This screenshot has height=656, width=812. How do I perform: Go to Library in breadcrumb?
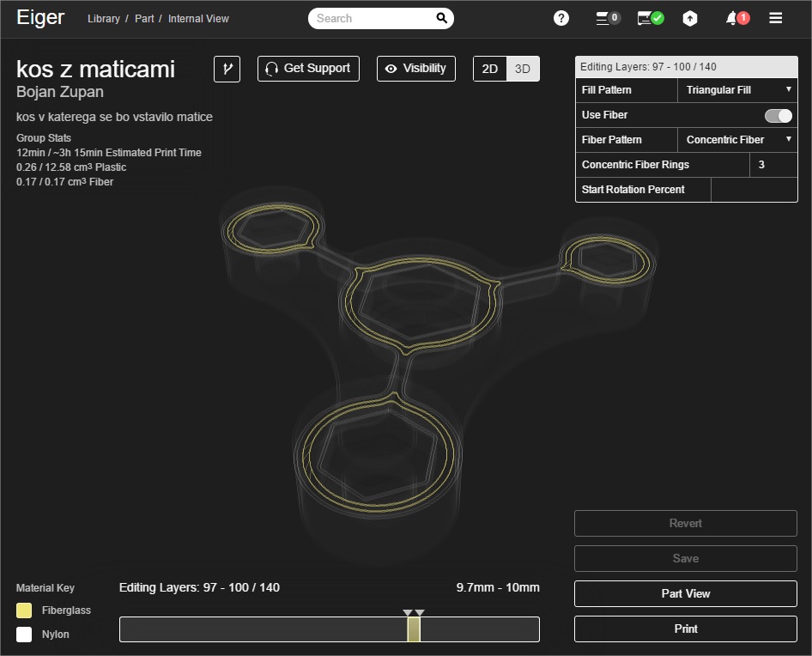[104, 19]
